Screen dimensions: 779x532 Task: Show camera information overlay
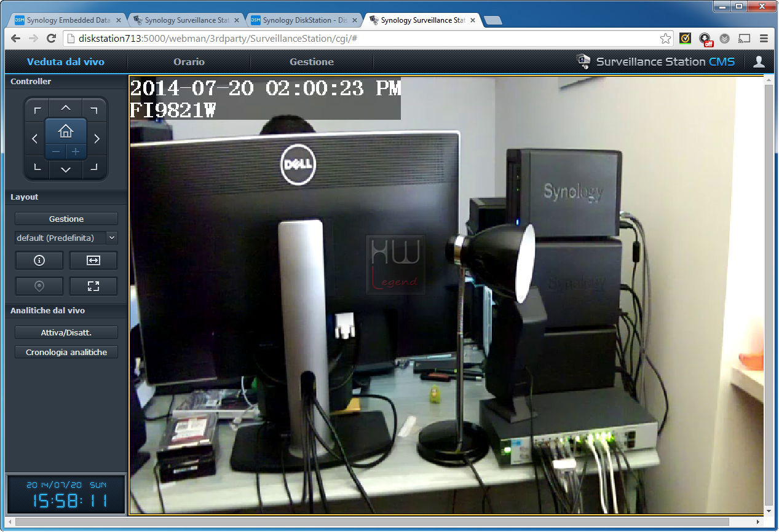[x=39, y=260]
